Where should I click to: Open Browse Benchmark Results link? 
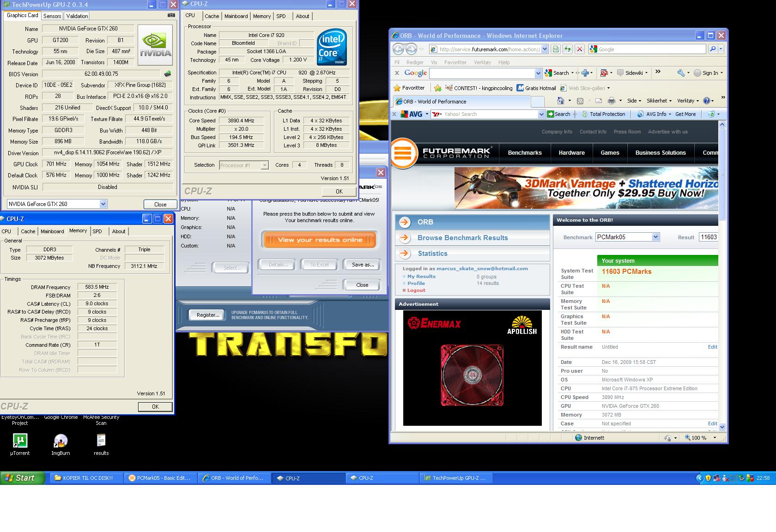point(462,238)
